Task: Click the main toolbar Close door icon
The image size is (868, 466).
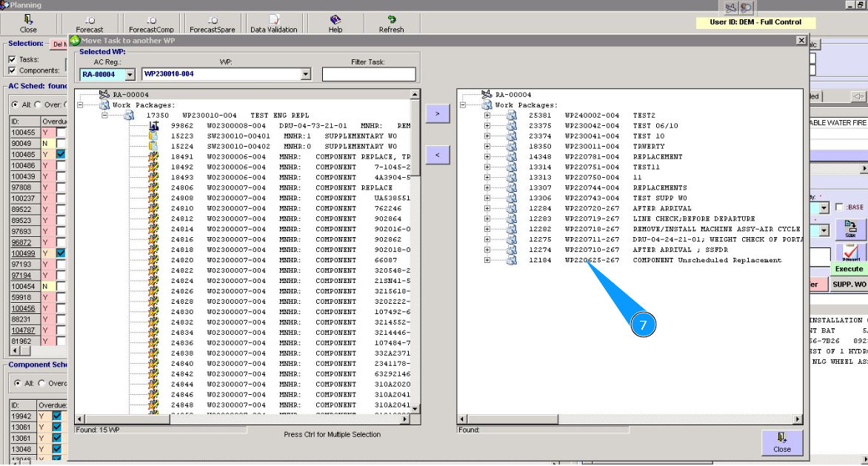Action: click(x=28, y=21)
